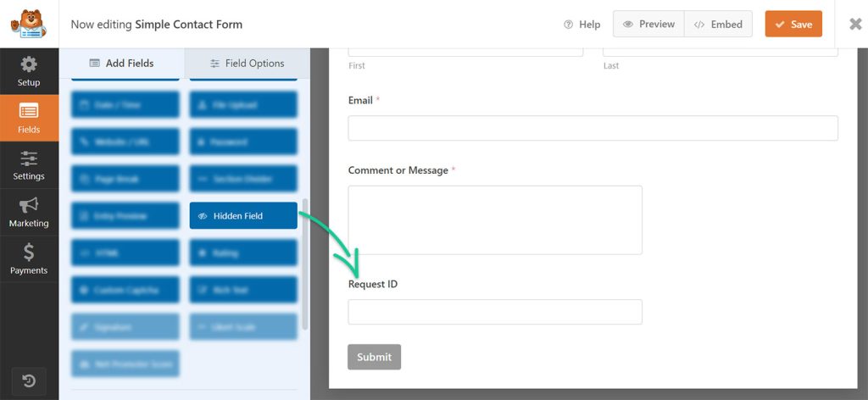Add the File Upload field

243,105
